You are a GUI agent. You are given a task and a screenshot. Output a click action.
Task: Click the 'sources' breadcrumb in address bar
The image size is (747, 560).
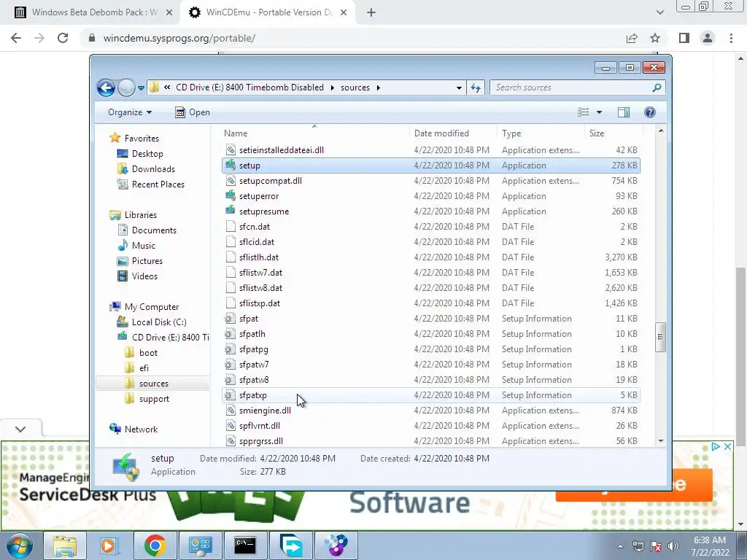pos(355,87)
